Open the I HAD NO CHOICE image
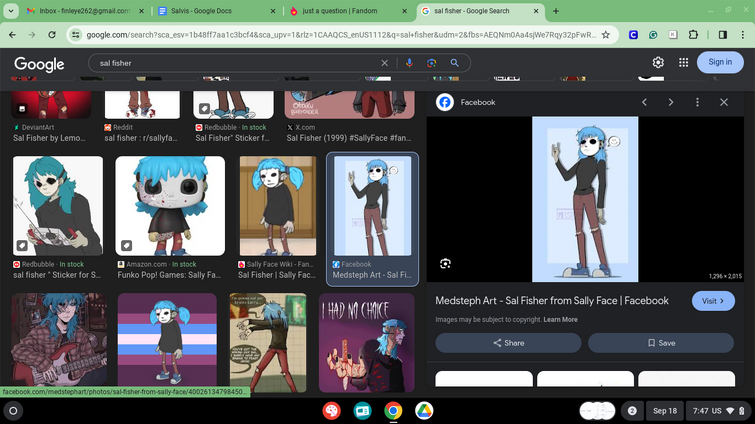 [366, 342]
